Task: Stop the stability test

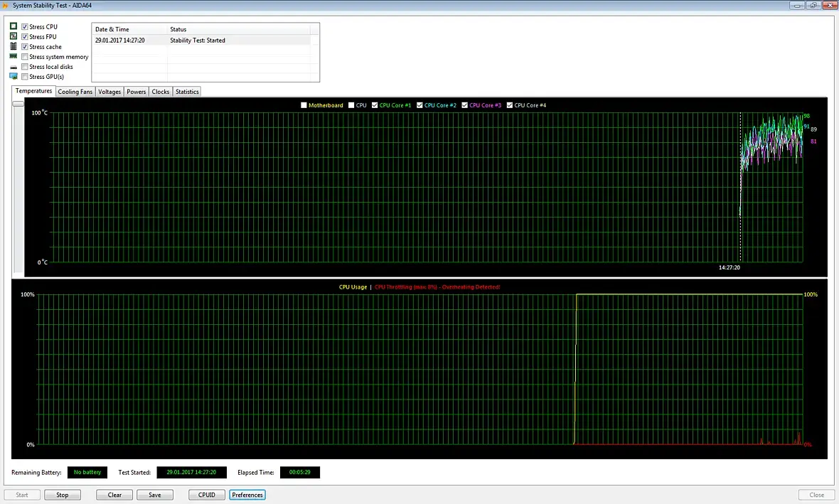Action: (x=63, y=495)
